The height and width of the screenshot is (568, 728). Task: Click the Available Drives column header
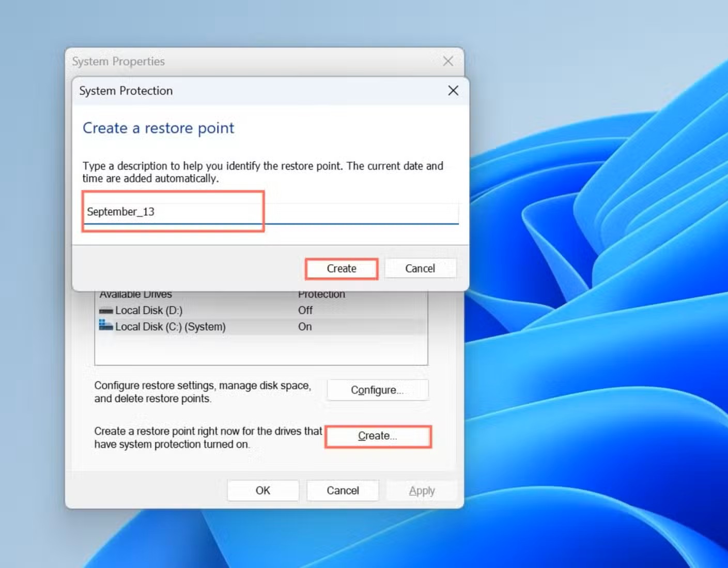point(136,293)
